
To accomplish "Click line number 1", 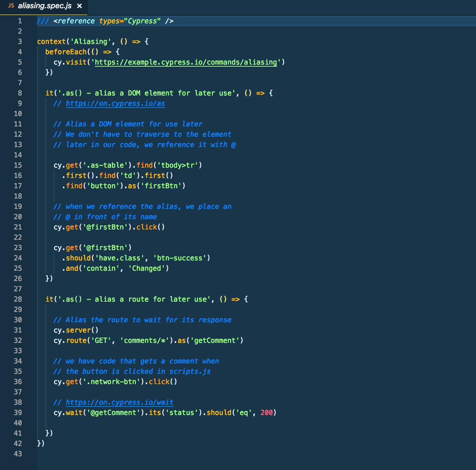I will [20, 21].
